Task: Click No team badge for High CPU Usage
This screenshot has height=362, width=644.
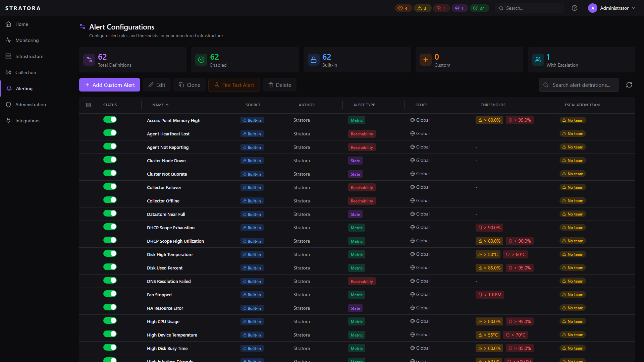Action: point(573,321)
